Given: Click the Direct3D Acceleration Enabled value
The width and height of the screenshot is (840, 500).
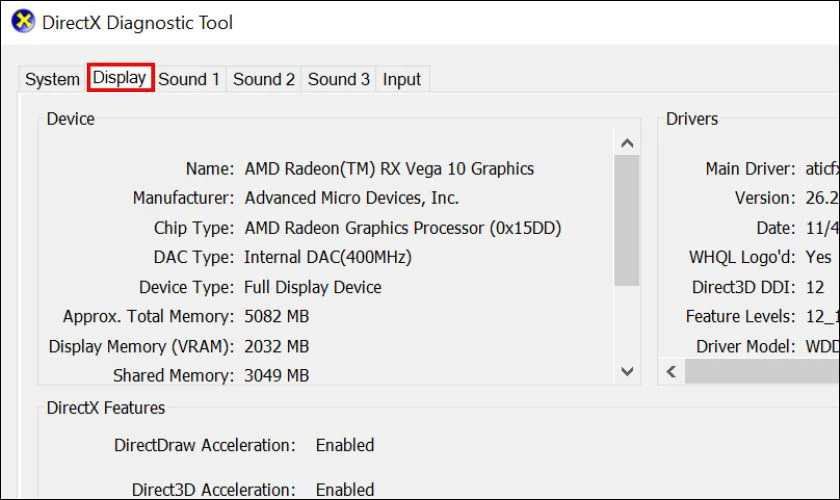Looking at the screenshot, I should pos(345,490).
